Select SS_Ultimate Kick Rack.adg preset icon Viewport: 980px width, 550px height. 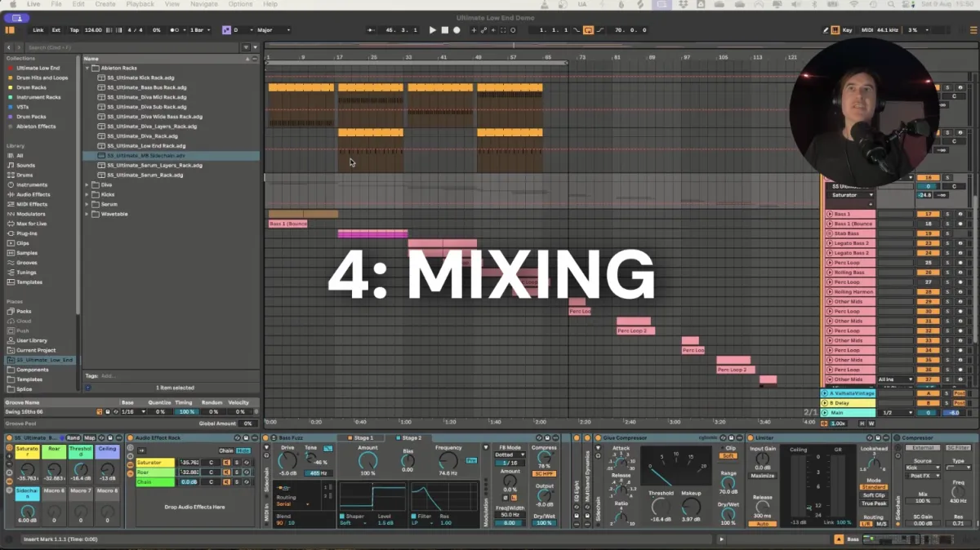(x=101, y=78)
